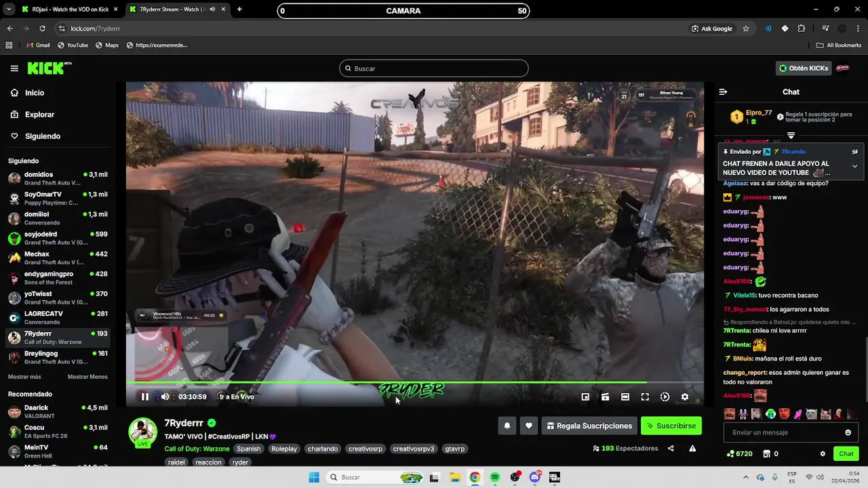Viewport: 868px width, 488px height.
Task: Open browser media controls icon
Action: 825,28
